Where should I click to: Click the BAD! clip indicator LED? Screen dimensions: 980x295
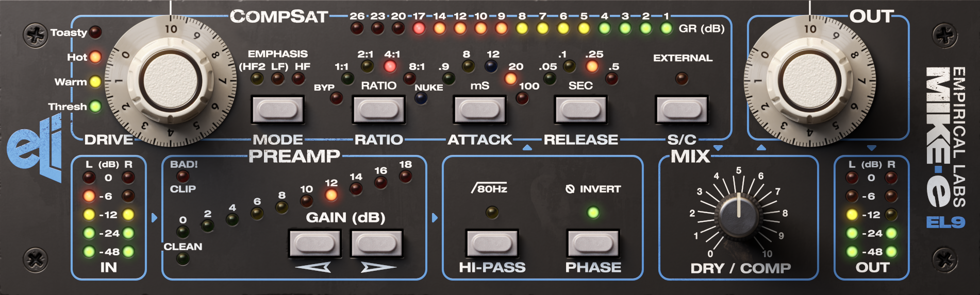[x=182, y=177]
